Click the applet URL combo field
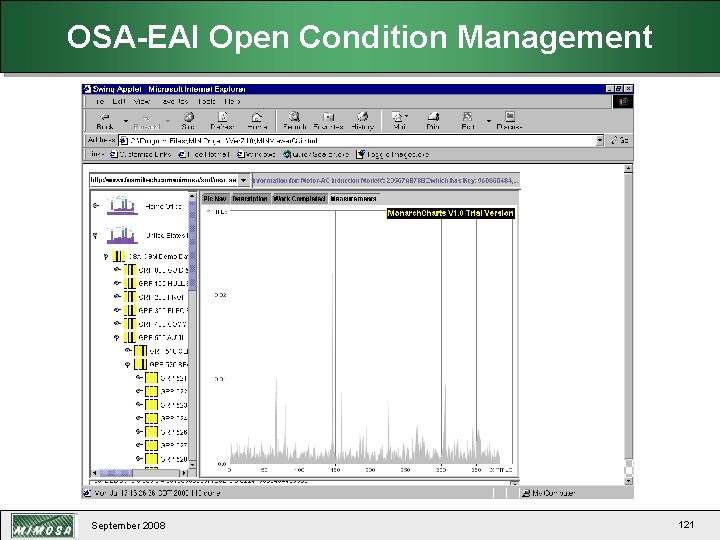 pyautogui.click(x=164, y=180)
